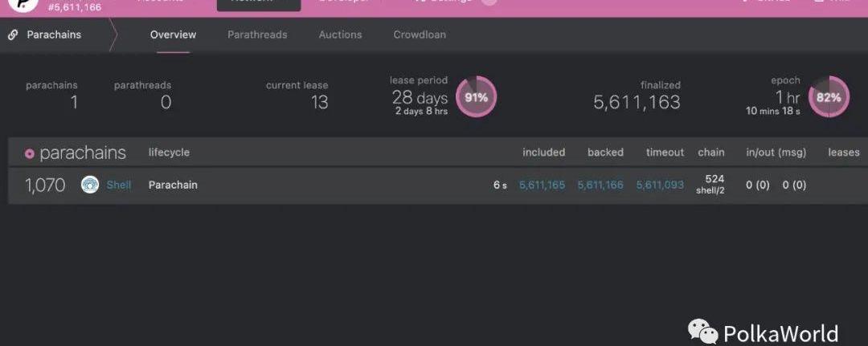
Task: Click the epoch 82% progress ring
Action: coord(828,96)
